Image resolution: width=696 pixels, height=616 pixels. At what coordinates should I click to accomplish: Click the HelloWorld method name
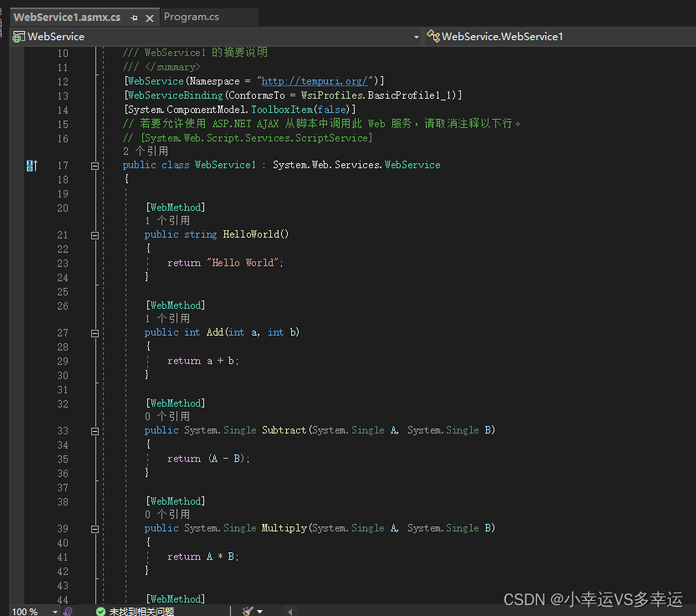(251, 234)
